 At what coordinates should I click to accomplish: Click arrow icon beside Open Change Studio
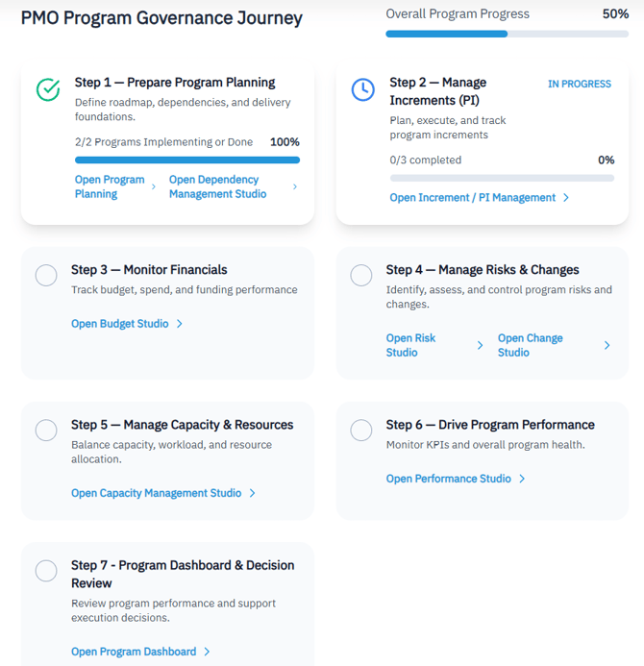pos(607,345)
